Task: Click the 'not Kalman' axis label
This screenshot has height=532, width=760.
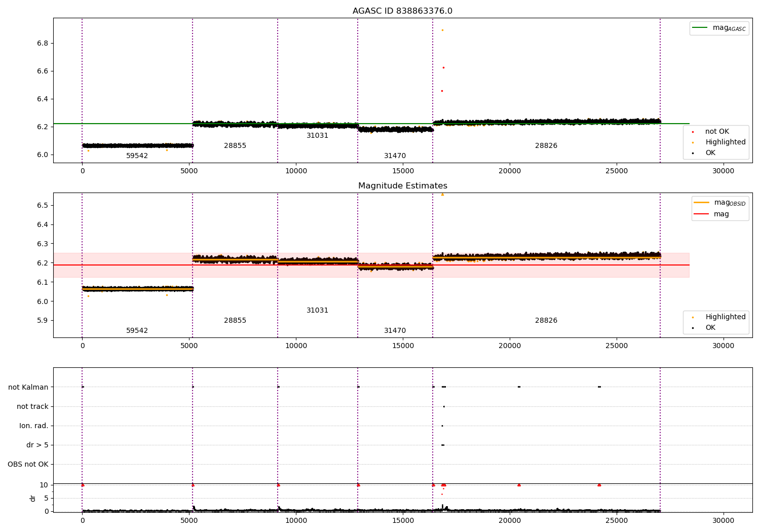Action: 28,388
